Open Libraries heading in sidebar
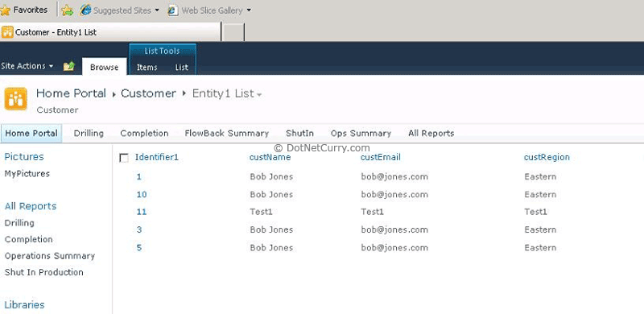 pos(24,304)
